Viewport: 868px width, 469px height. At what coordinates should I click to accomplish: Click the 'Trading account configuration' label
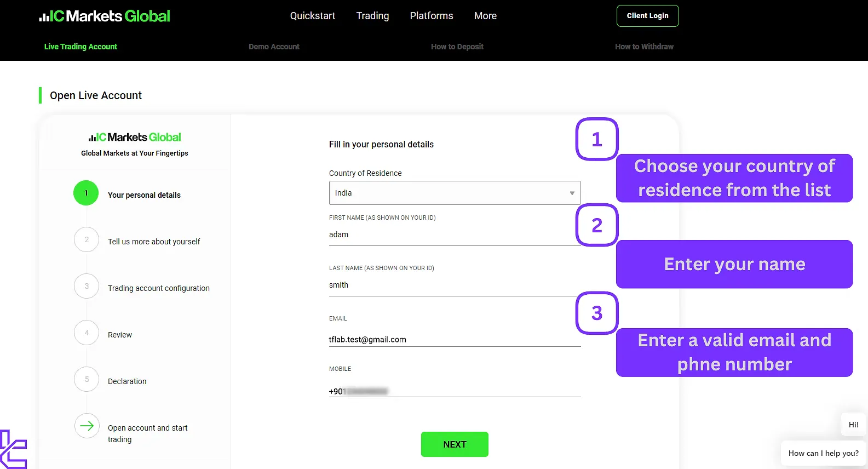pos(159,288)
